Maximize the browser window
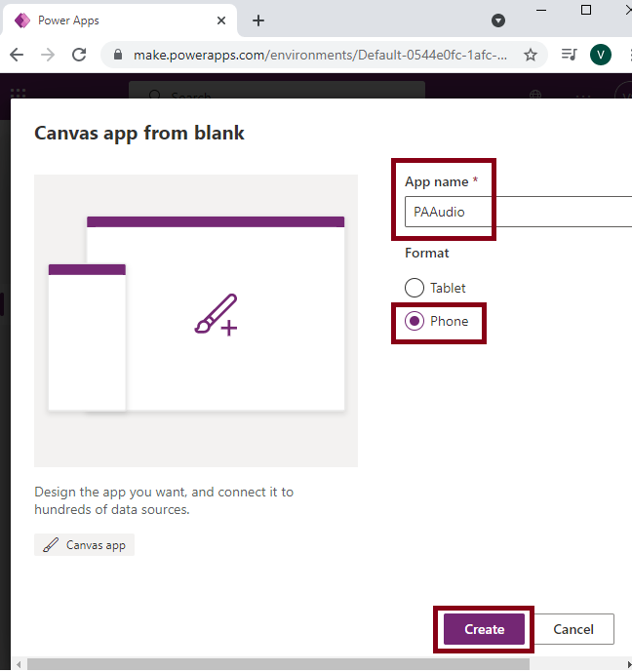Screen dimensions: 632x672 (x=586, y=10)
